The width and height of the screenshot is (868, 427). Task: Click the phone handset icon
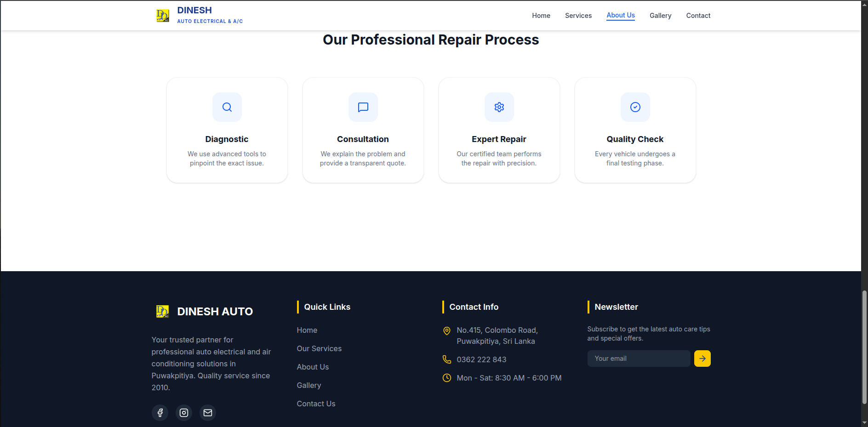pyautogui.click(x=447, y=359)
